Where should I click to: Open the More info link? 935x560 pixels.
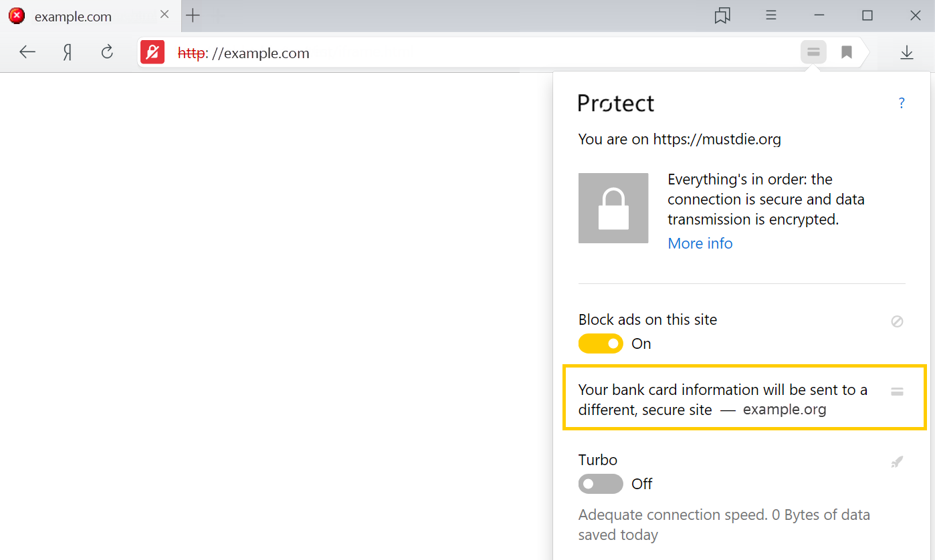(700, 243)
